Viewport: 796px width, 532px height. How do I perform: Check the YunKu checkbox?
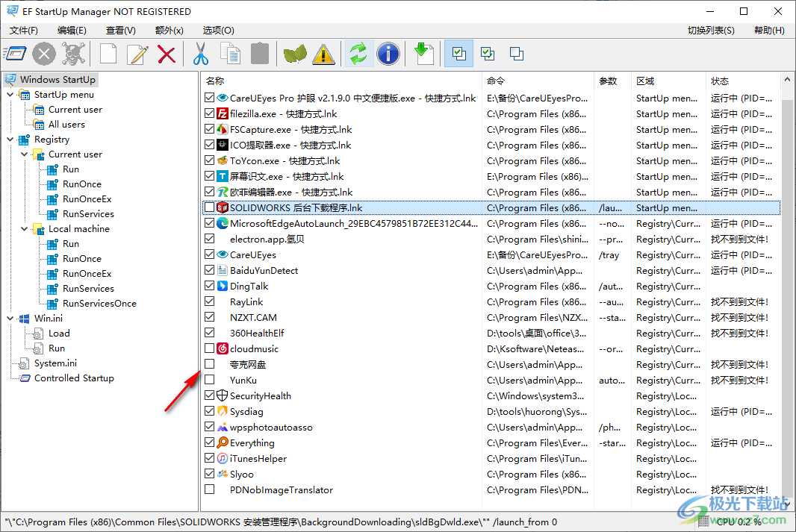click(209, 379)
